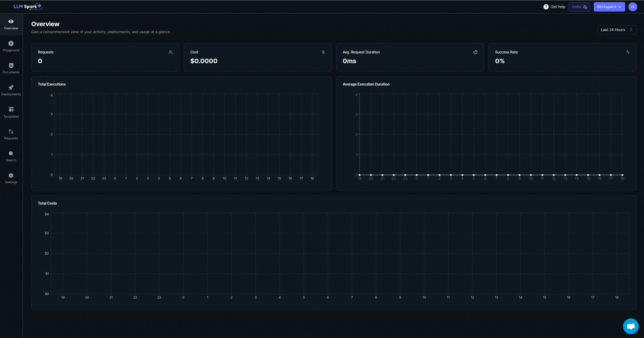
Task: Click the question mark help icon
Action: [x=545, y=7]
